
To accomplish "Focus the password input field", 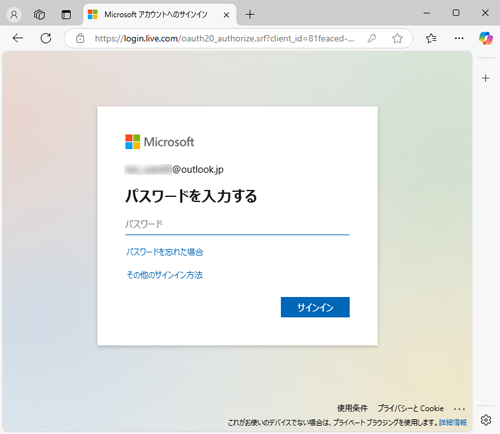I will [237, 224].
